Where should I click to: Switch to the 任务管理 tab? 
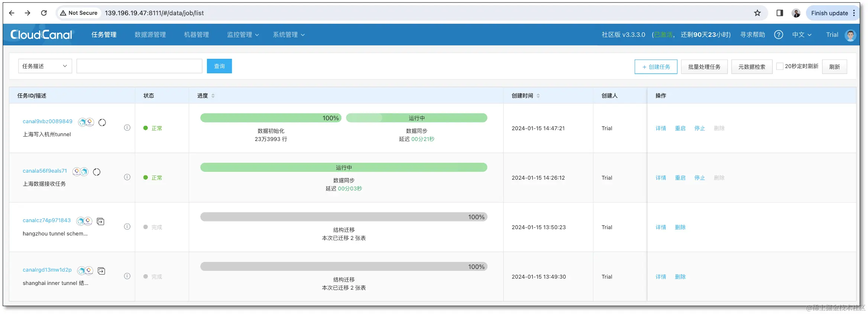click(x=104, y=35)
